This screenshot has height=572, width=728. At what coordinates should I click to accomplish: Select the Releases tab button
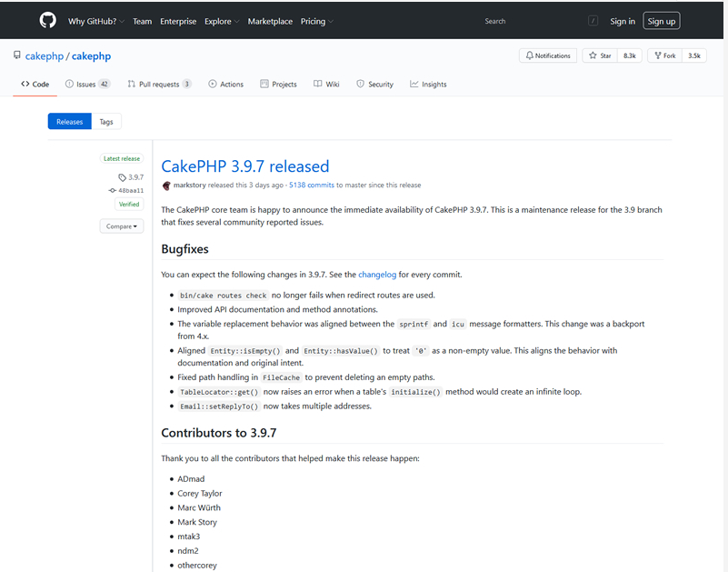[x=70, y=122]
